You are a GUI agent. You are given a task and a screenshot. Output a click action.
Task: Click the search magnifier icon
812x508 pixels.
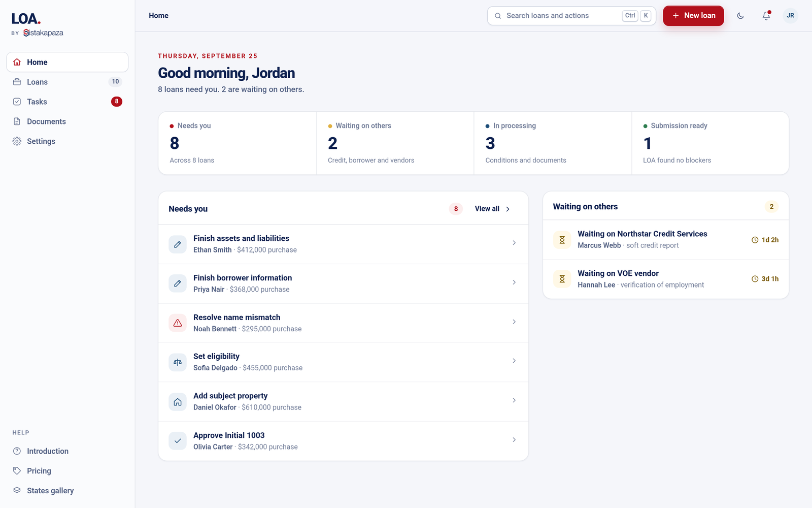(x=498, y=16)
